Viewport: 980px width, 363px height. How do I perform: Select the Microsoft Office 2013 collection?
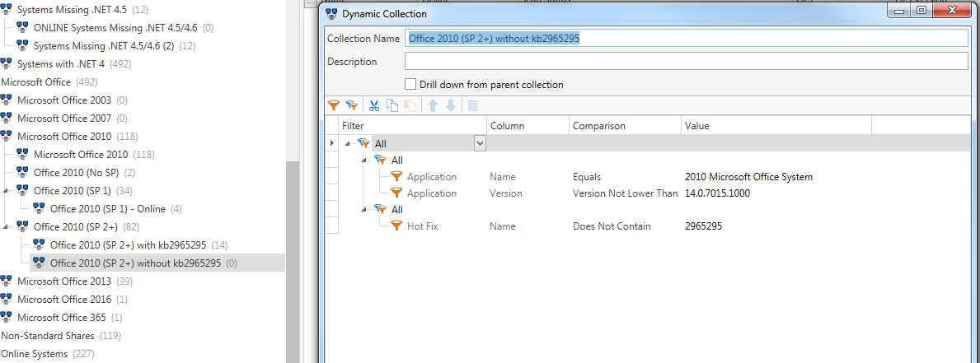point(63,282)
